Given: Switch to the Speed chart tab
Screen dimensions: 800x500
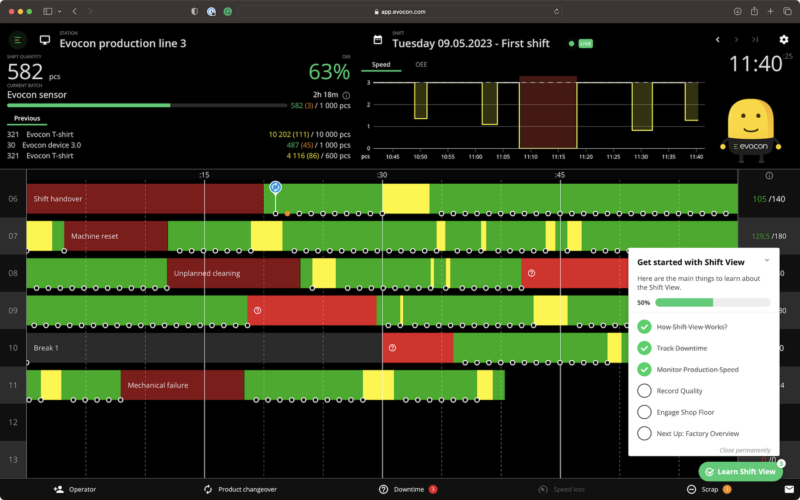Looking at the screenshot, I should (x=381, y=65).
